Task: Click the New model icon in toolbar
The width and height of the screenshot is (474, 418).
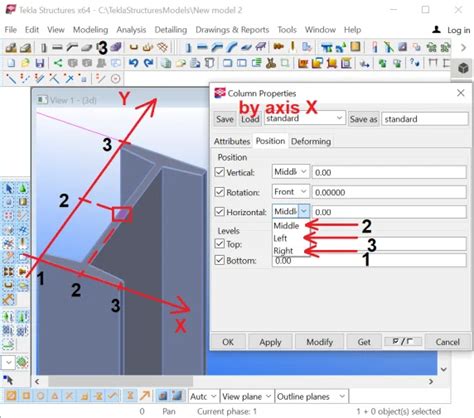Action: click(x=11, y=63)
